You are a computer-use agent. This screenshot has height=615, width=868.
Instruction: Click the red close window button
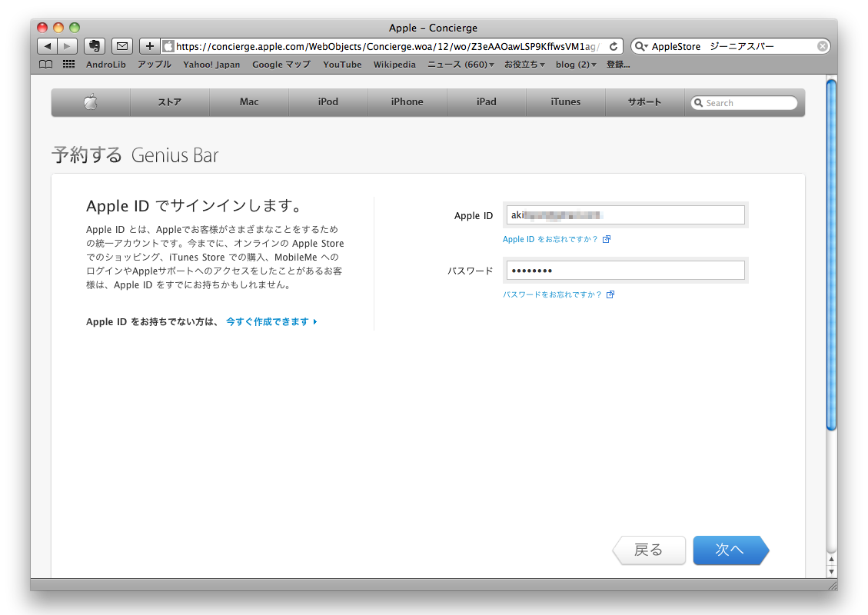click(x=42, y=27)
